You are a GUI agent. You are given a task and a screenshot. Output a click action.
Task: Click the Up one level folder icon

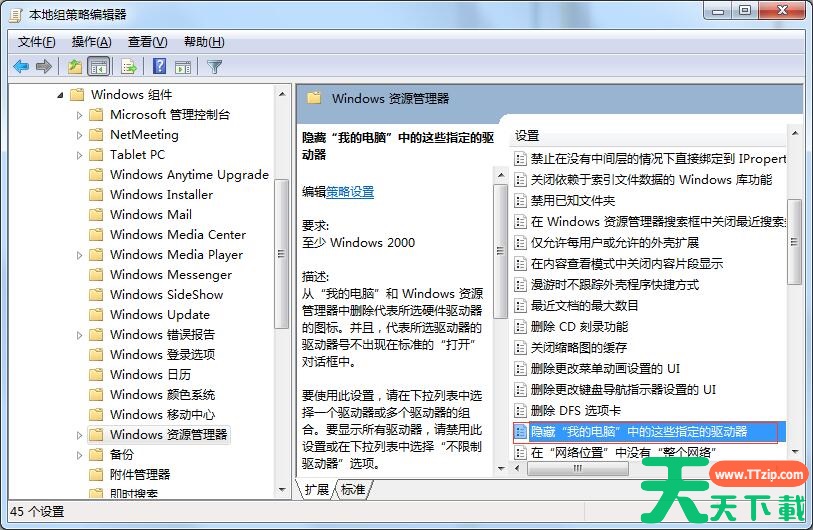(x=74, y=67)
